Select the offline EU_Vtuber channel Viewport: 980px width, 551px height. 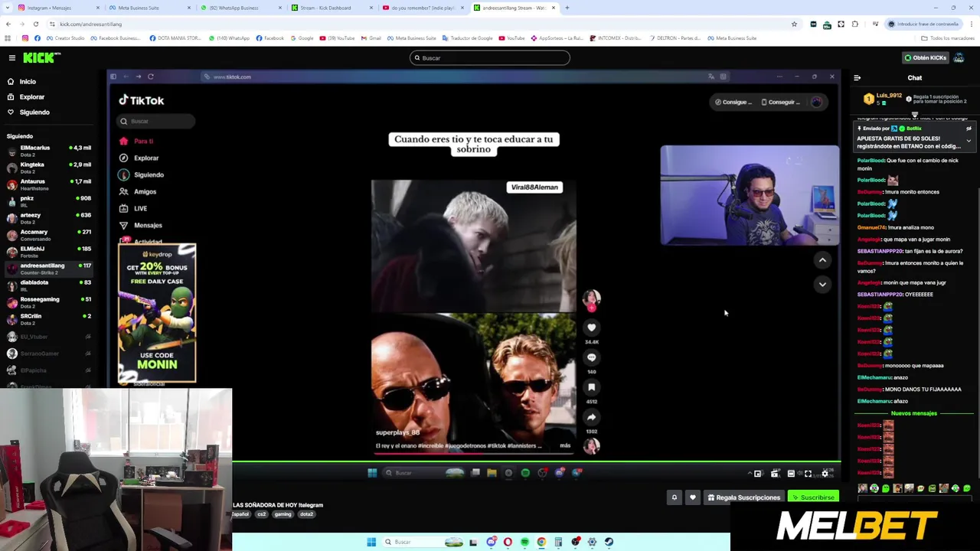pos(47,337)
